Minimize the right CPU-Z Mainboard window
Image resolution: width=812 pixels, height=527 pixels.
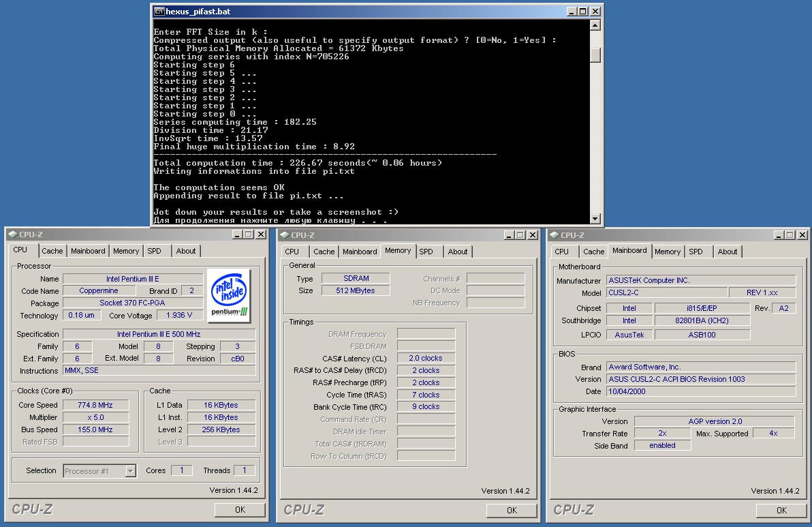click(x=779, y=235)
